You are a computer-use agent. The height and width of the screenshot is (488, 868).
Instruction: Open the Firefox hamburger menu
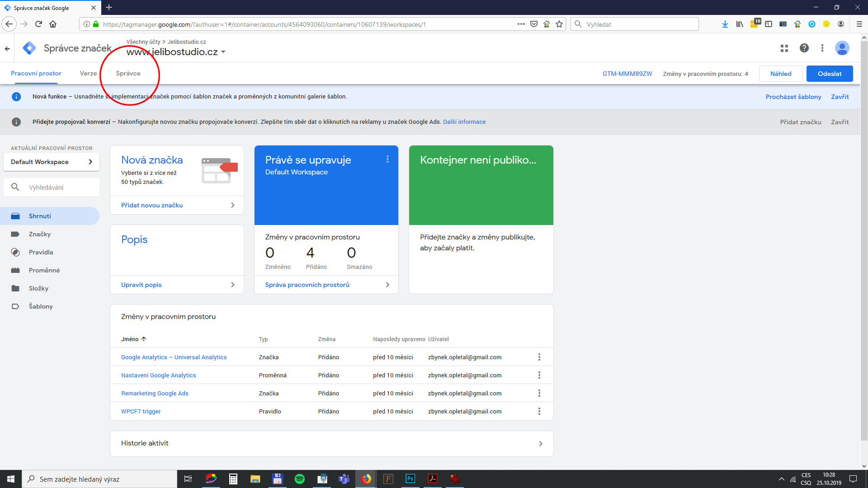pyautogui.click(x=859, y=24)
